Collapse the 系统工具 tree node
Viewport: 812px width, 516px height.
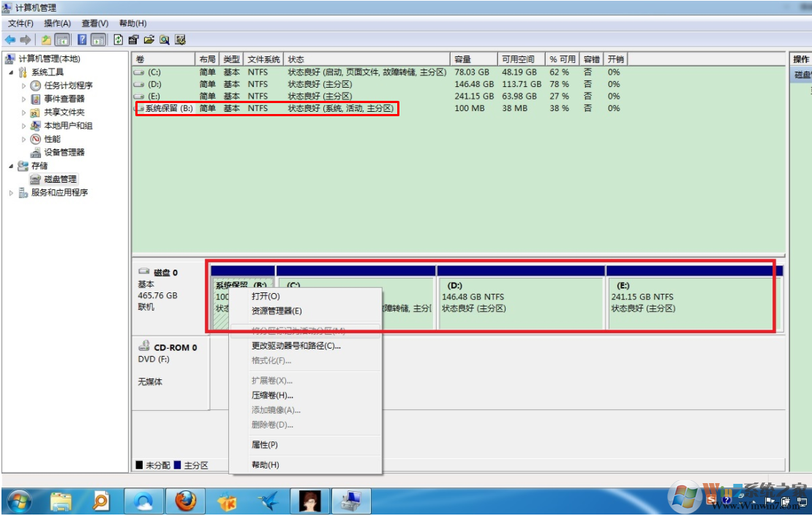pos(11,72)
